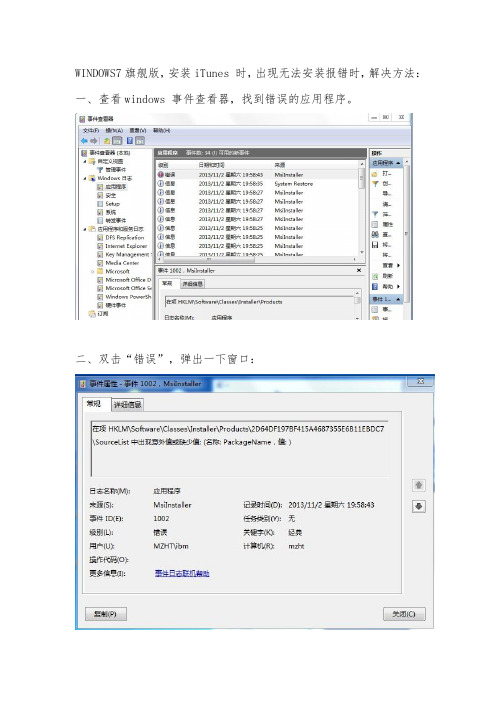The height and width of the screenshot is (702, 496).
Task: Open the Internet Explorer log
Action: (122, 246)
